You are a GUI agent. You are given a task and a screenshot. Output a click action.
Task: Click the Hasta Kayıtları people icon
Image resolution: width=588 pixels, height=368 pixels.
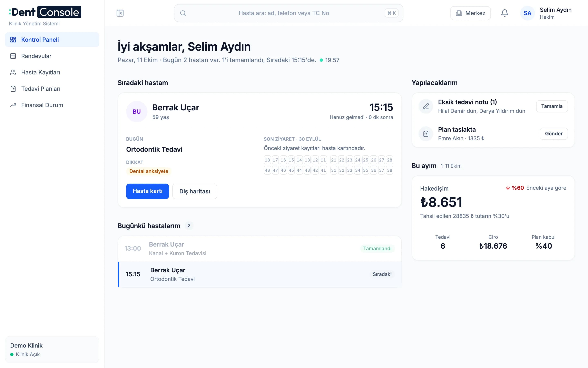tap(13, 72)
